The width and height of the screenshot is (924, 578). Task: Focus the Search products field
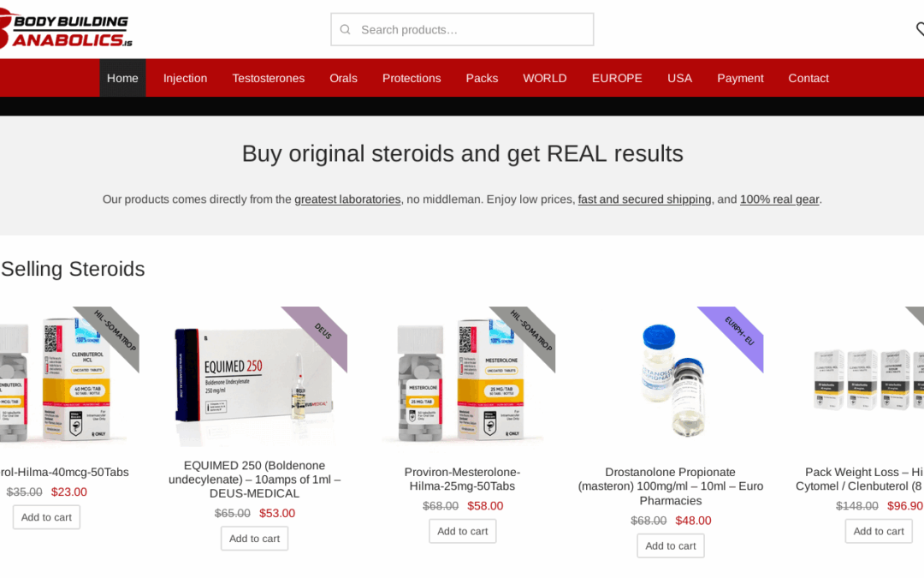(462, 29)
